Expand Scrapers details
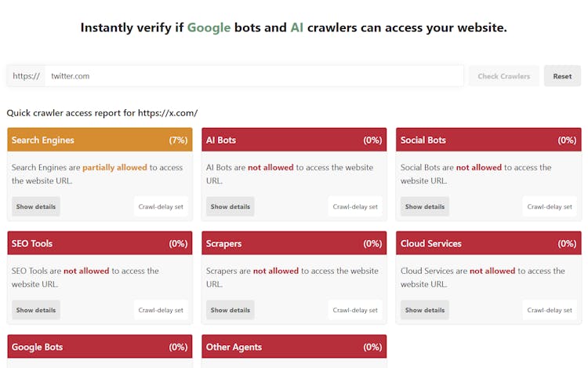Image resolution: width=588 pixels, height=368 pixels. (230, 310)
